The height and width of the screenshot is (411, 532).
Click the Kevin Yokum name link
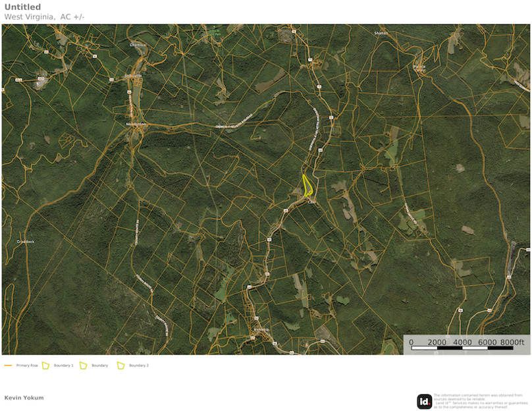pos(24,397)
